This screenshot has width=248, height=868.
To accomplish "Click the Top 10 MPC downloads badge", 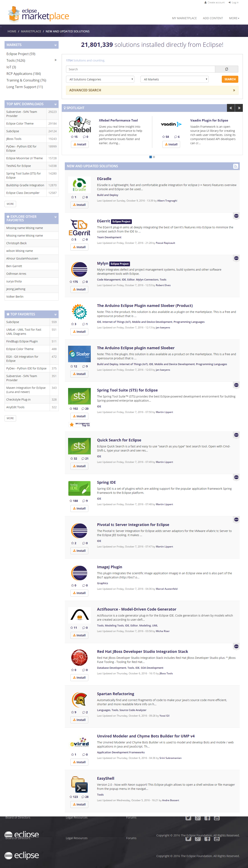I will coord(79,425).
